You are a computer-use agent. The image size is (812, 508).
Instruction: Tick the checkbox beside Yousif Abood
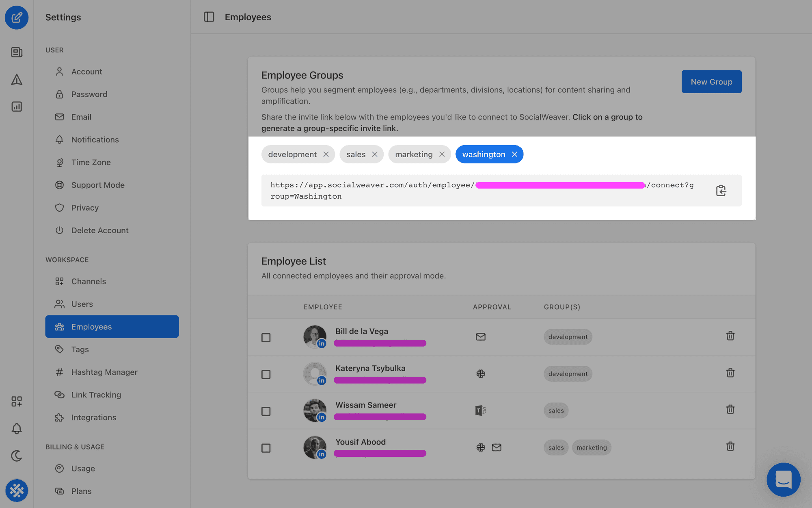tap(266, 448)
